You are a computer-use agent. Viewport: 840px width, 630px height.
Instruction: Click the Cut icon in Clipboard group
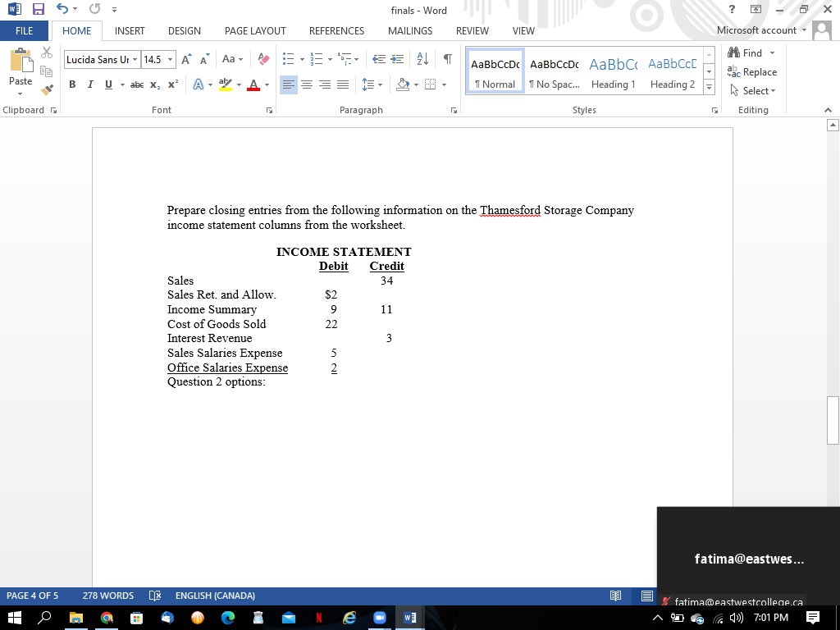[x=47, y=52]
